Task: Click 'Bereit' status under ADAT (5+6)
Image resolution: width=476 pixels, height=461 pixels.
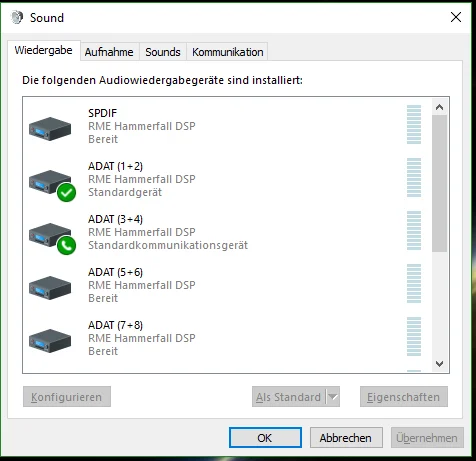Action: pos(103,298)
